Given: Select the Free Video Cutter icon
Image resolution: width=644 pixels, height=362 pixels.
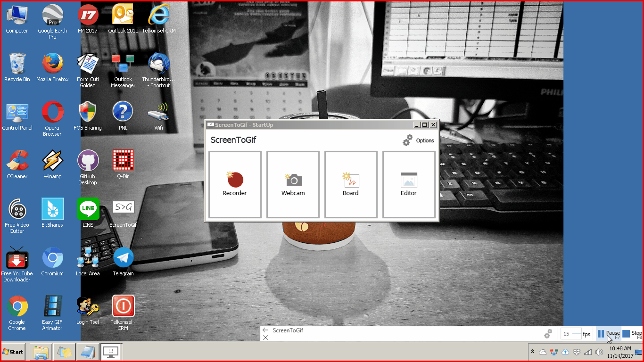Looking at the screenshot, I should 17,216.
